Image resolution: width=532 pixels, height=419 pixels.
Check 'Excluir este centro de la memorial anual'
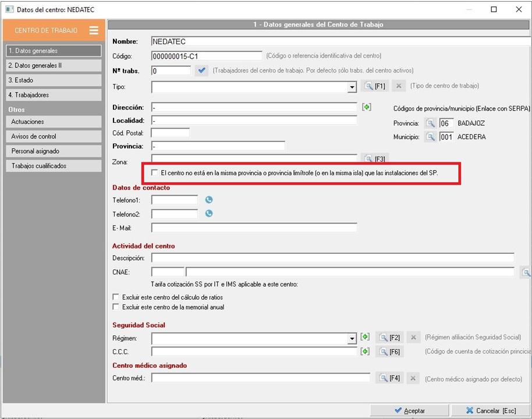[x=116, y=307]
